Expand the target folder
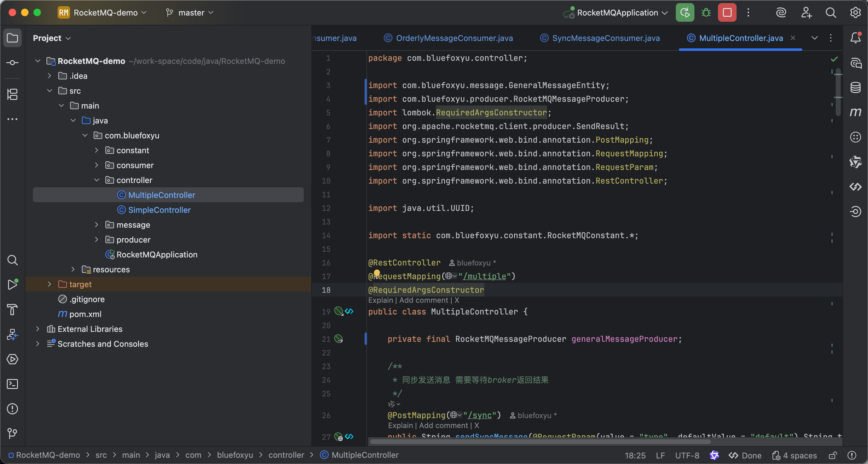 [x=50, y=284]
